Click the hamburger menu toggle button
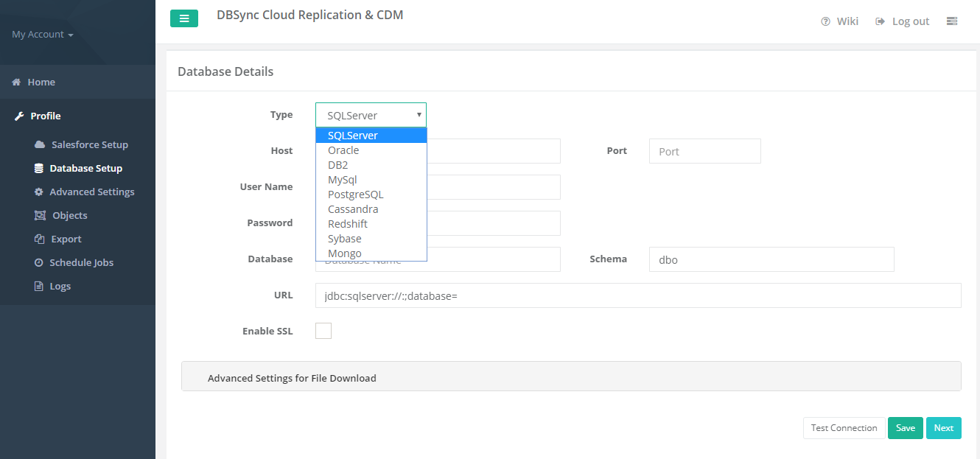The height and width of the screenshot is (459, 980). click(183, 18)
